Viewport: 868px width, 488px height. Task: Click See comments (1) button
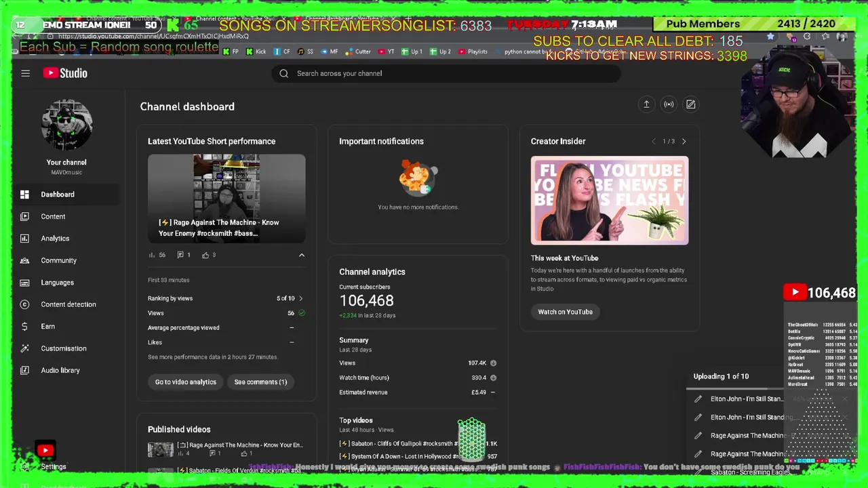[x=260, y=382]
